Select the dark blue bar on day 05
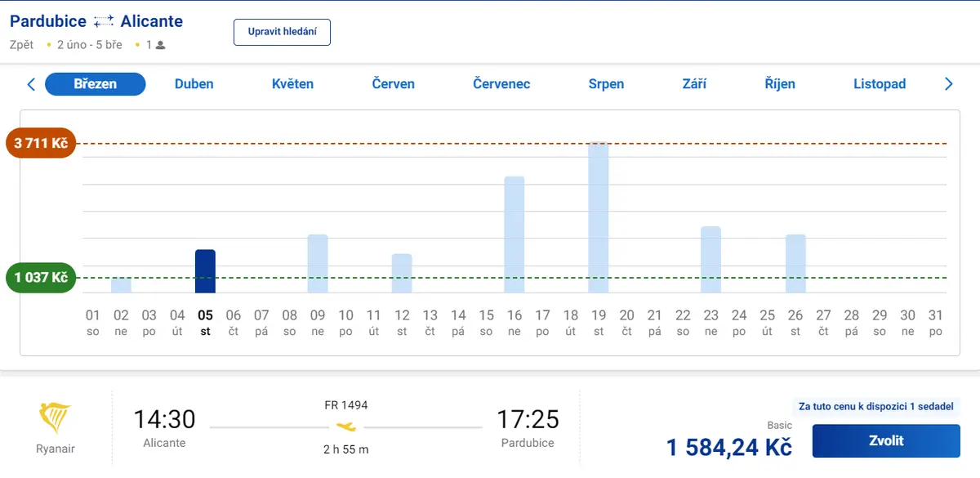Viewport: 980px width, 478px height. (205, 271)
